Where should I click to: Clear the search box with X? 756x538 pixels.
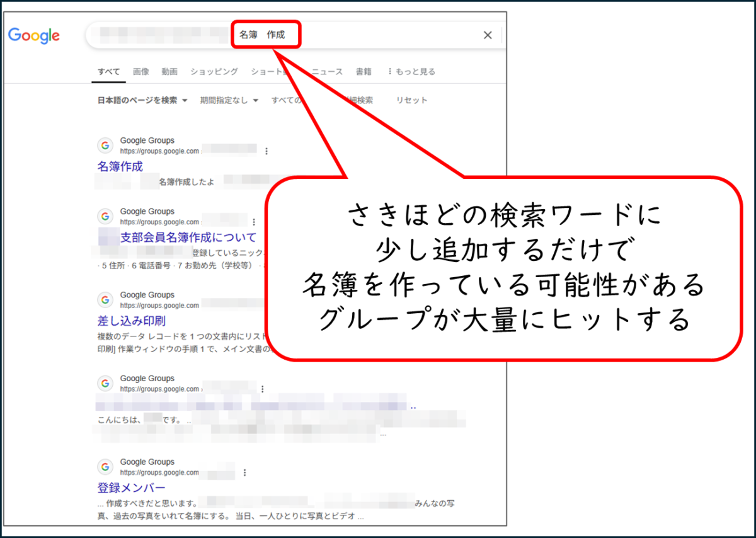[x=488, y=35]
